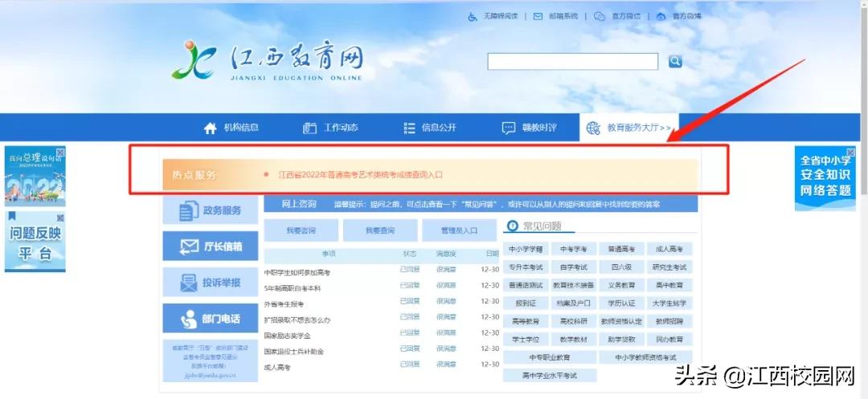Click the folder icon beside 工作动态
The height and width of the screenshot is (399, 868).
coord(309,128)
